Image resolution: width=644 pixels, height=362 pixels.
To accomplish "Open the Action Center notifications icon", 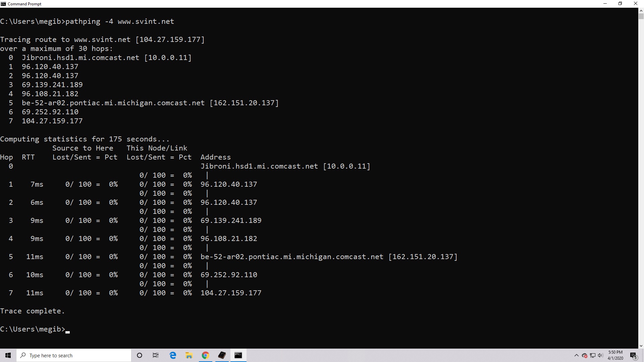I will point(633,356).
